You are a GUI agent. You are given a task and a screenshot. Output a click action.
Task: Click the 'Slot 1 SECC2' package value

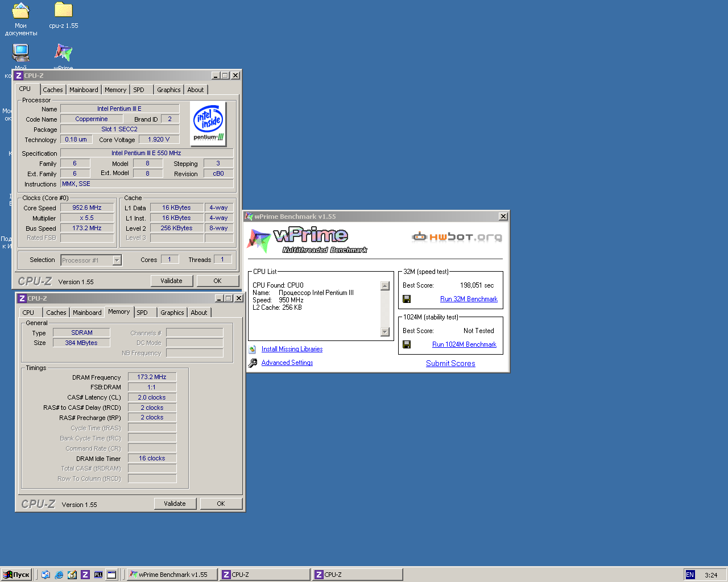pos(119,129)
